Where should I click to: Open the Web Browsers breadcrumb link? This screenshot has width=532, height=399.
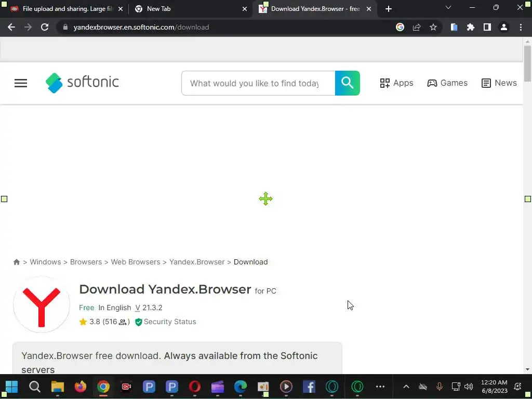(136, 262)
